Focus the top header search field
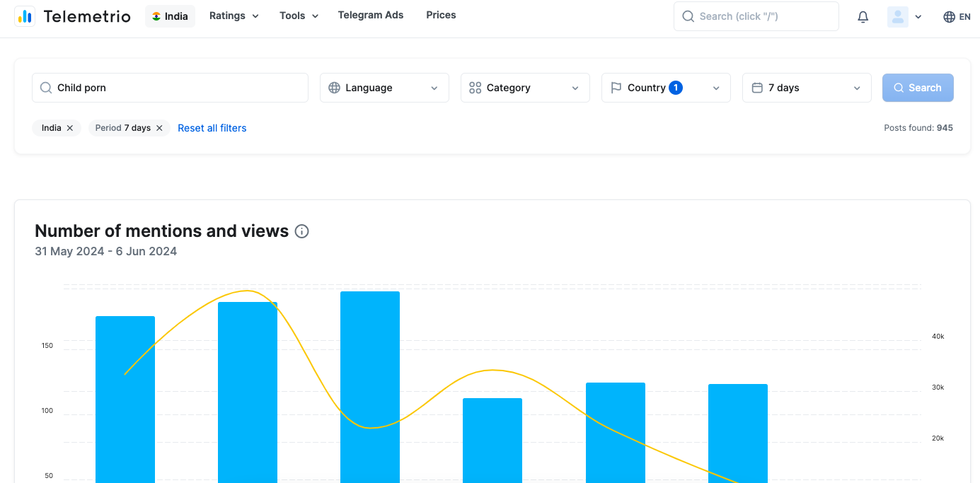 [756, 16]
